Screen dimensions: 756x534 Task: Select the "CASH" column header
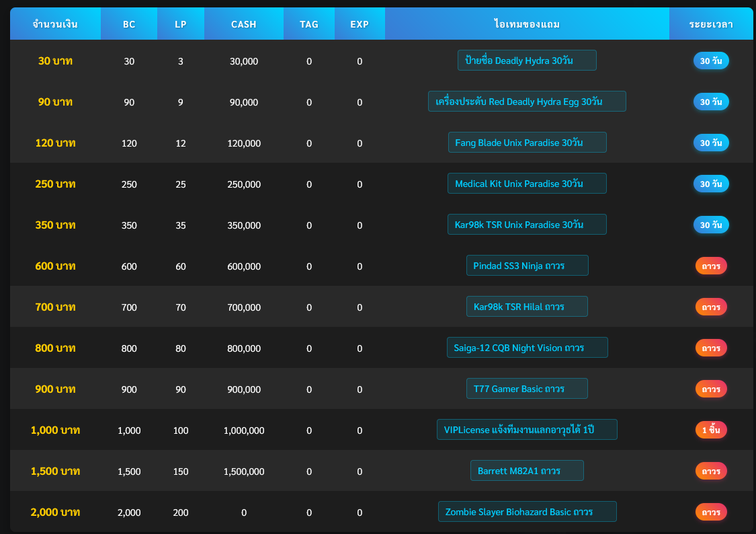point(243,24)
